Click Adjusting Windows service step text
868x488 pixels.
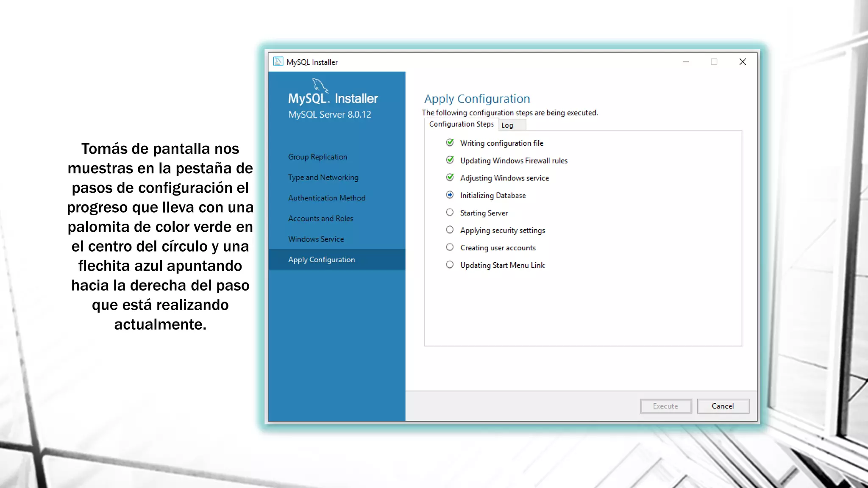click(504, 178)
